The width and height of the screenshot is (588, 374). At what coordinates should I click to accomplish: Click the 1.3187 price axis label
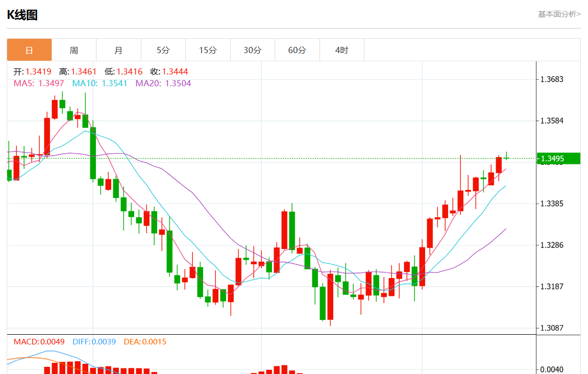[x=552, y=286]
